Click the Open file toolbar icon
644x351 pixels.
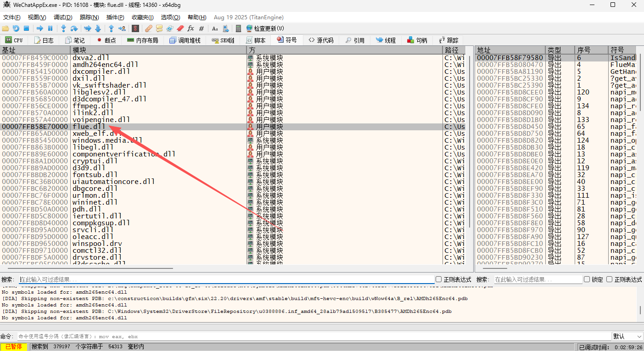point(6,28)
